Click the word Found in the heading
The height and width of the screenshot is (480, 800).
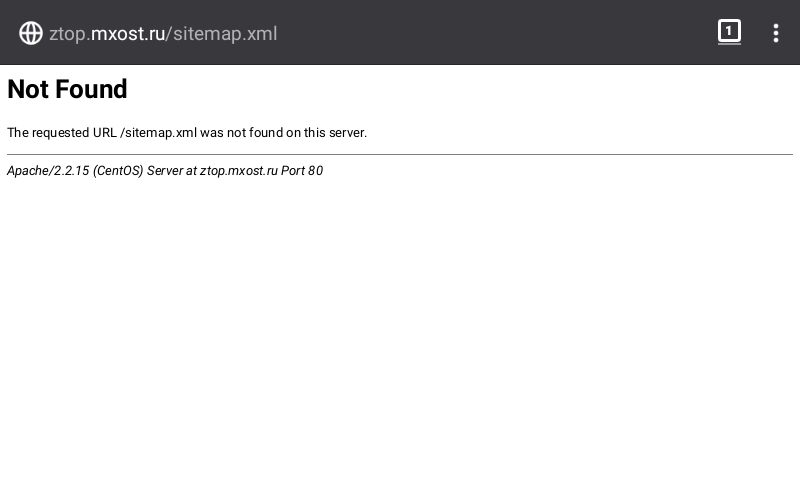pos(90,90)
